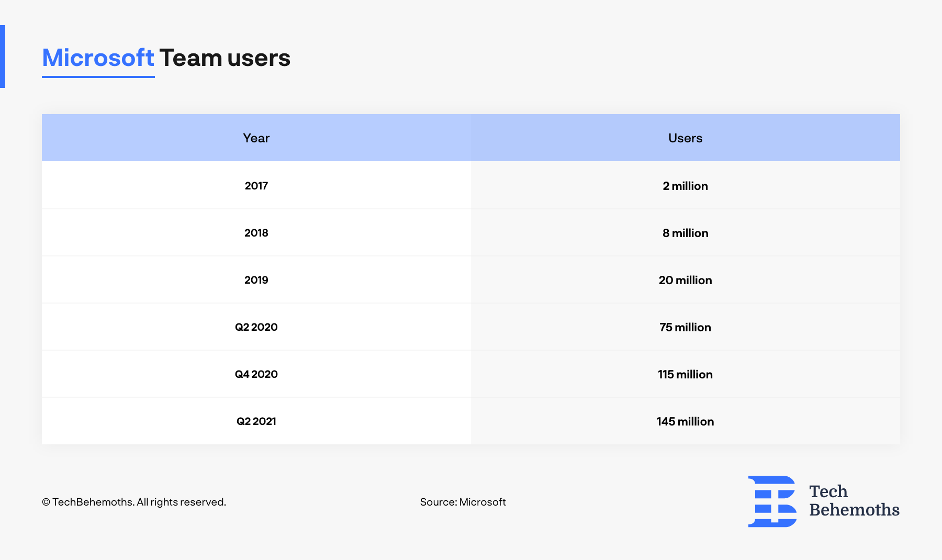Select the 'Microsoft' word in the title

point(98,58)
